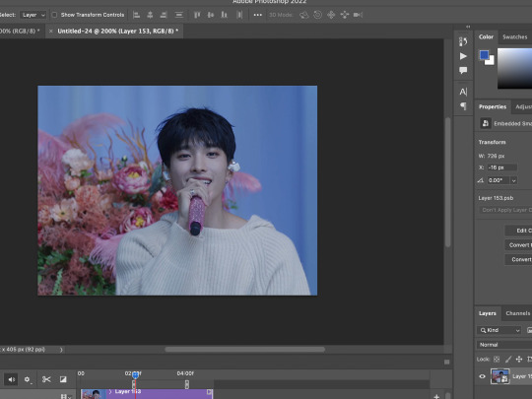532x399 pixels.
Task: Select the Properties tab
Action: [x=493, y=106]
